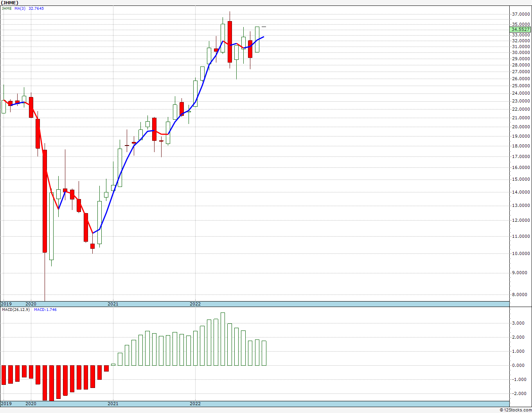The height and width of the screenshot is (413, 532).
Task: Select the 10.0000 price axis label
Action: click(x=521, y=253)
